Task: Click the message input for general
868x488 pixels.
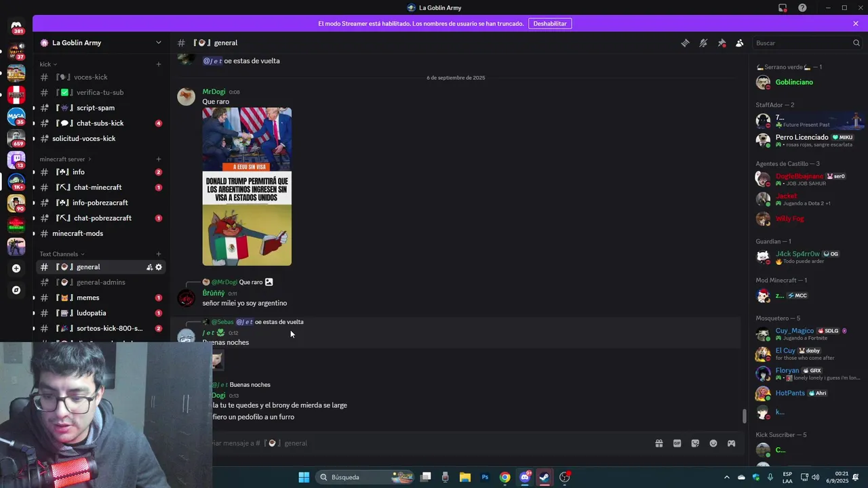Action: (427, 443)
